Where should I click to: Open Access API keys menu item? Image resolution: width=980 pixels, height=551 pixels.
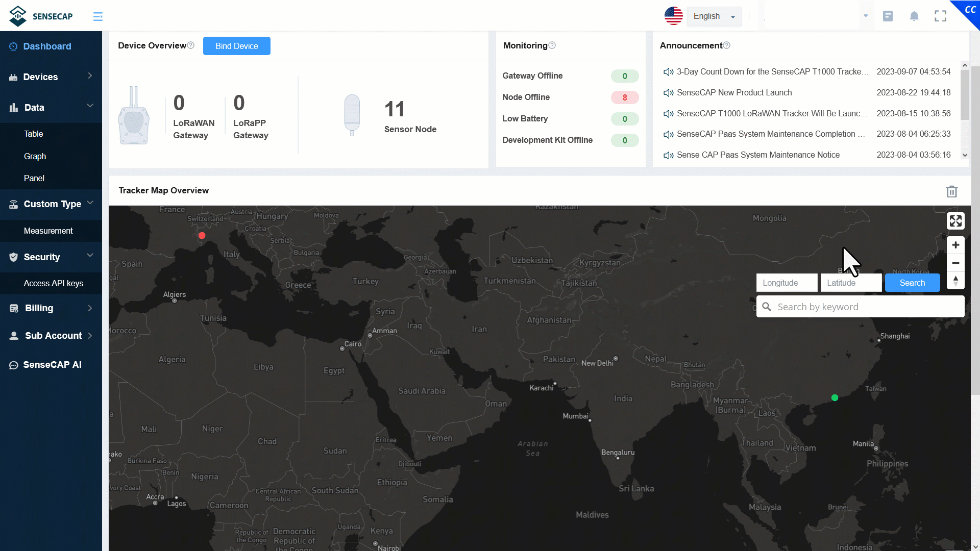[x=53, y=283]
